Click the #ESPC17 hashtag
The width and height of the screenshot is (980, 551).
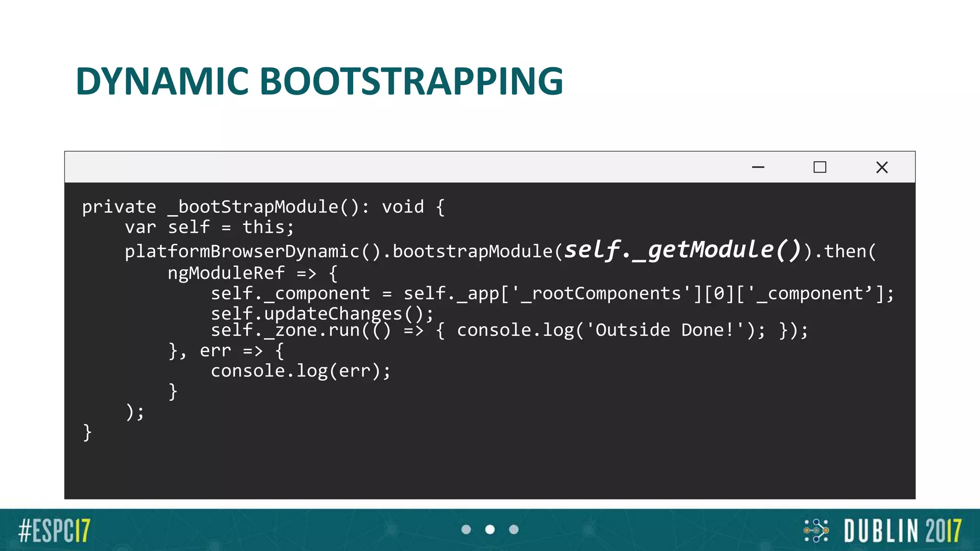(54, 531)
